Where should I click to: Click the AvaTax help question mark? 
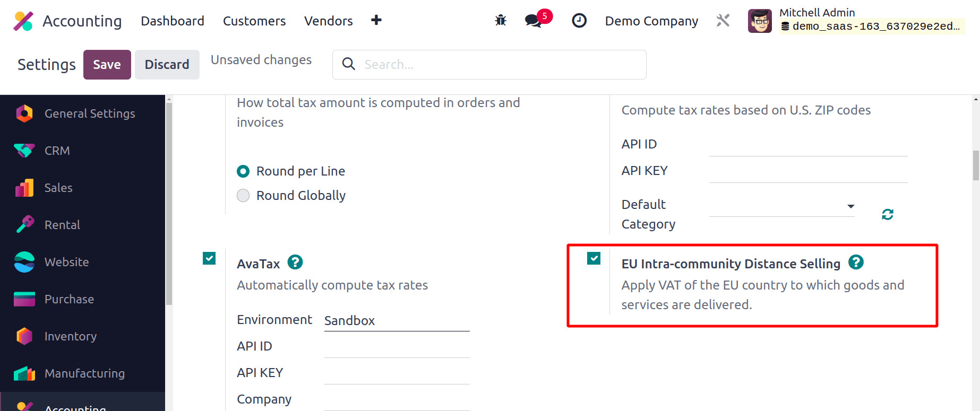pos(295,263)
